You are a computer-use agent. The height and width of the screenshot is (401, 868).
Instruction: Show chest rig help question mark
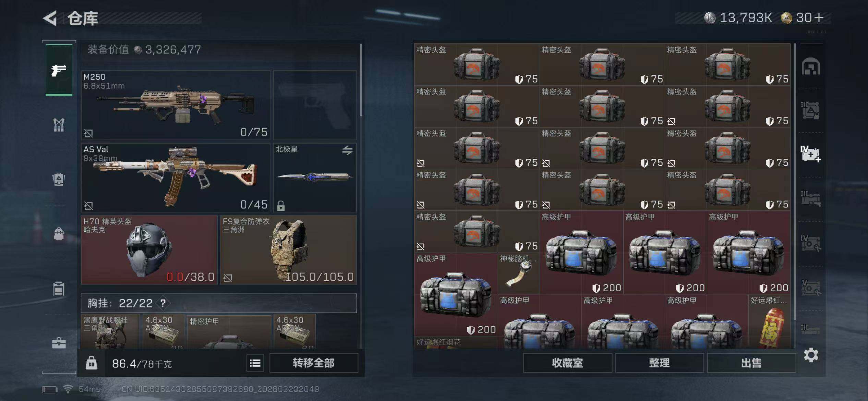point(163,303)
